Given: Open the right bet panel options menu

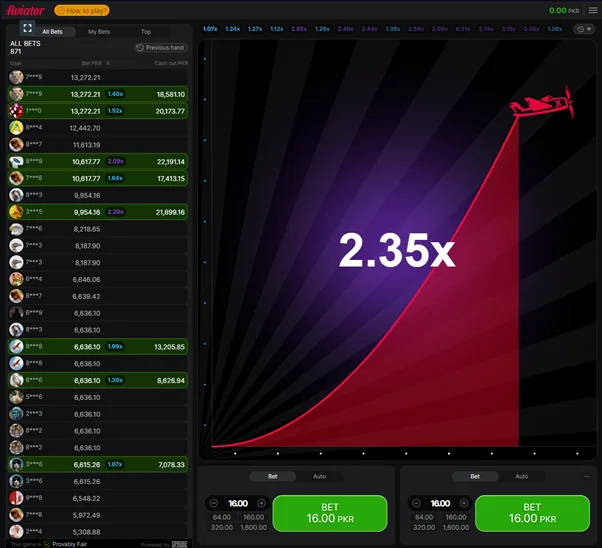Looking at the screenshot, I should click(586, 476).
